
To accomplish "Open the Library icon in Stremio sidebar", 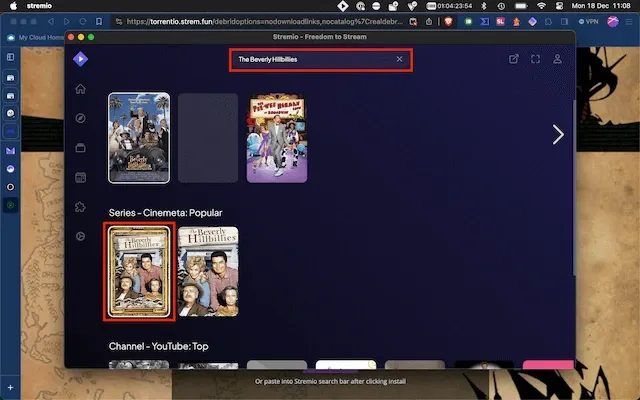I will [80, 148].
